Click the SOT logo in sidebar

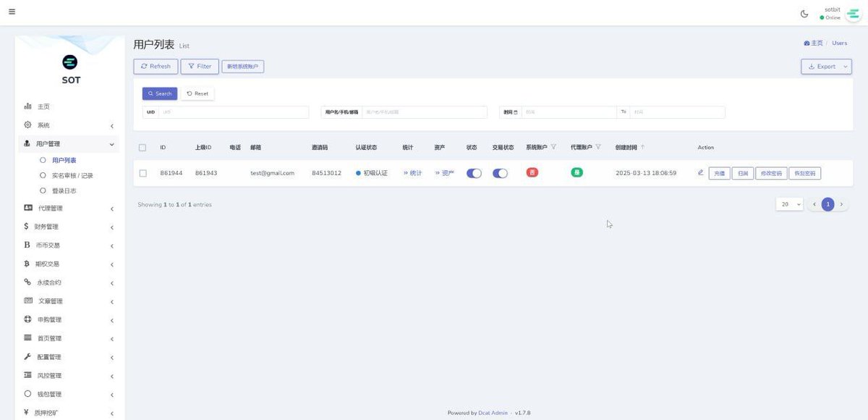[70, 62]
